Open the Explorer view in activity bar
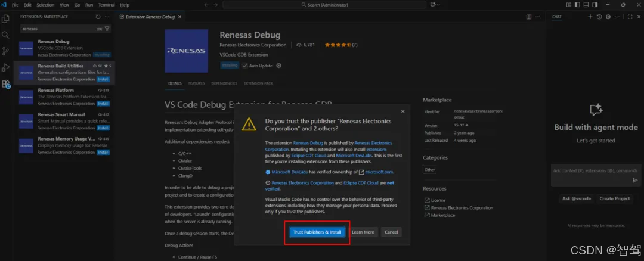The width and height of the screenshot is (644, 261). point(5,19)
